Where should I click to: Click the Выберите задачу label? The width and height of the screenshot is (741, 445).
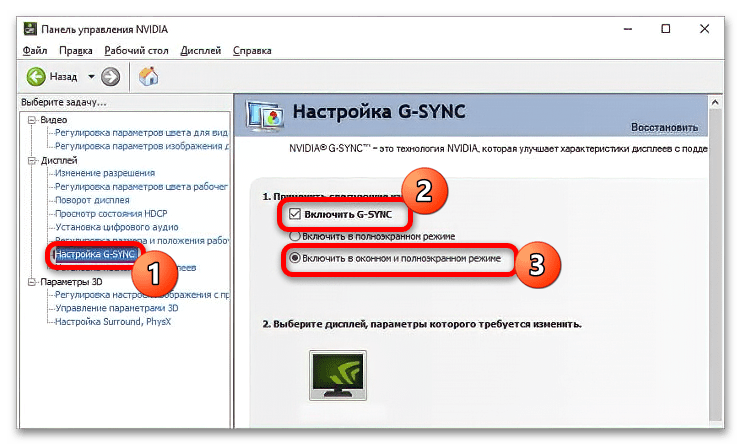point(64,102)
